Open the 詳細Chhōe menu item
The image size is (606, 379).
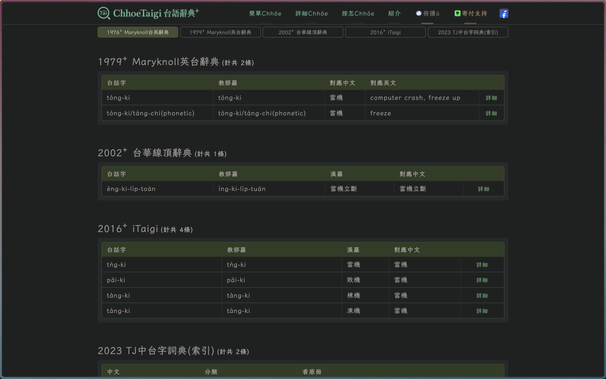[x=312, y=14]
